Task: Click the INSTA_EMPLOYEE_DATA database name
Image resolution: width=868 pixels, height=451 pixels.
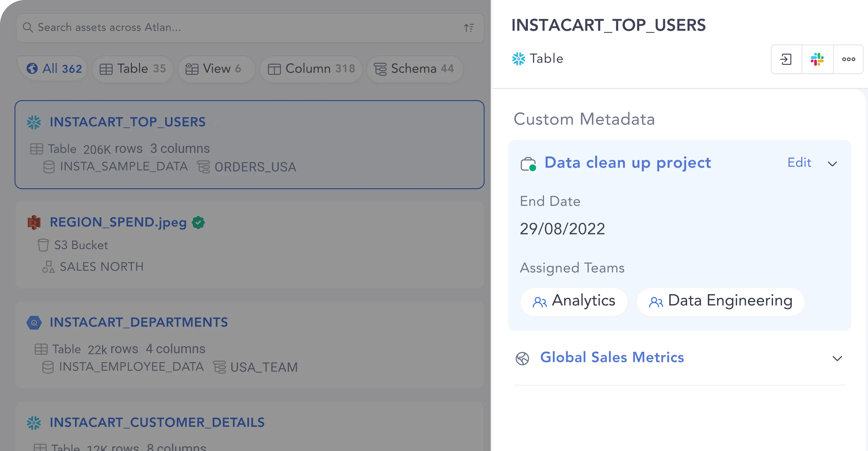Action: pyautogui.click(x=131, y=367)
